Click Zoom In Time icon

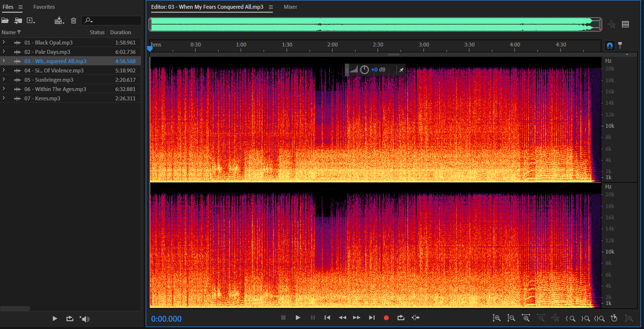526,318
